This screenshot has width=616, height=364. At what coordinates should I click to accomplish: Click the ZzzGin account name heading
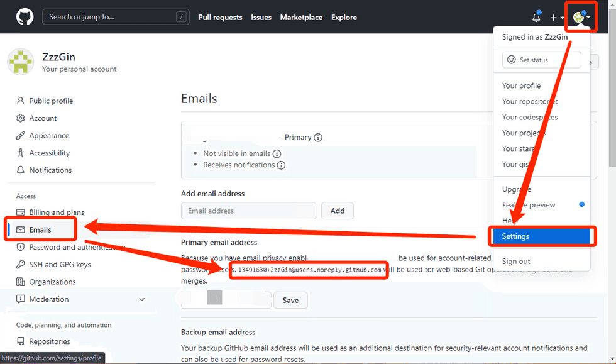coord(58,57)
